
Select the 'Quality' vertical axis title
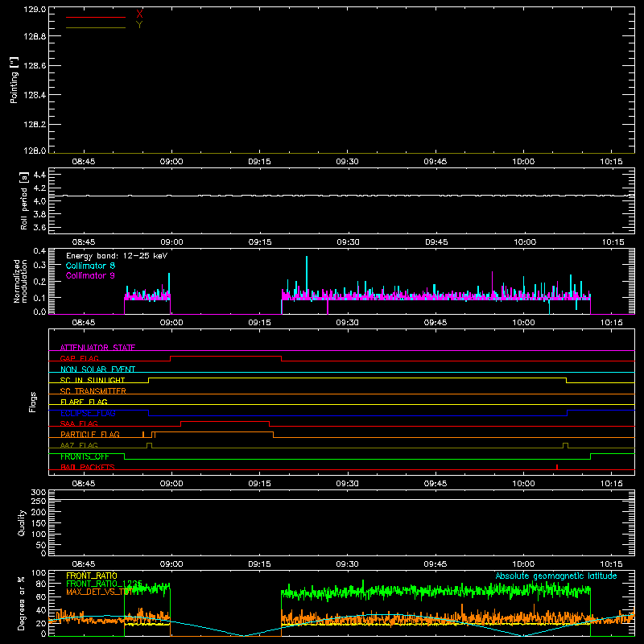coord(22,522)
